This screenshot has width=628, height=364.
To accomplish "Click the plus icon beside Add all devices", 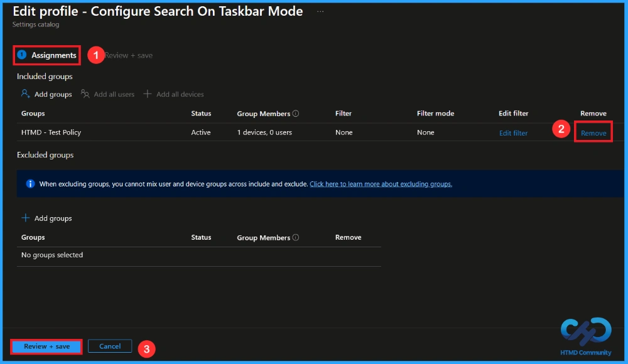I will click(148, 94).
